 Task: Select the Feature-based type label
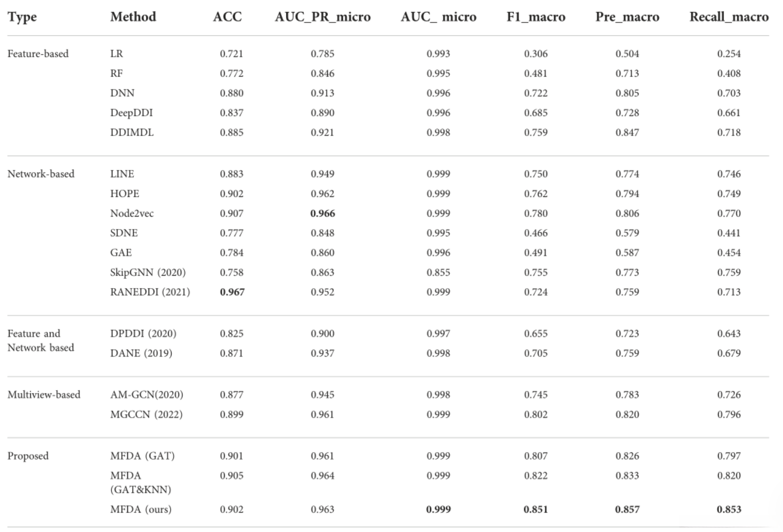[x=38, y=54]
